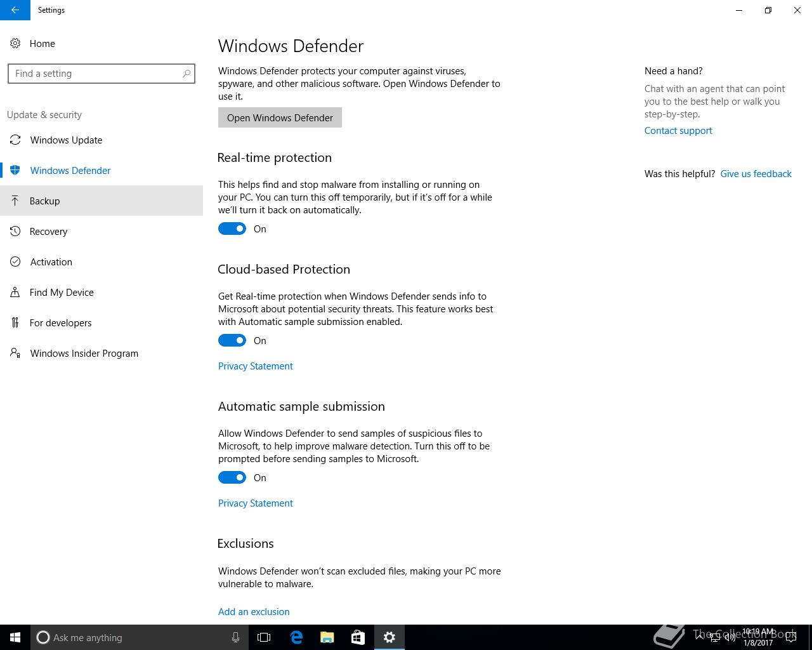This screenshot has height=650, width=812.
Task: Click the Find a setting search box
Action: 101,74
